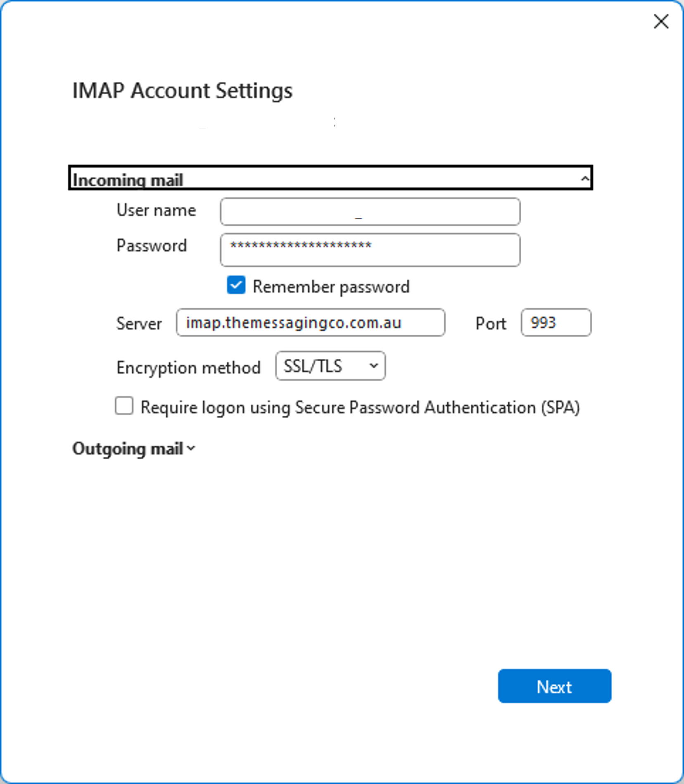Open the Encryption method dropdown
Viewport: 684px width, 784px height.
coord(330,366)
